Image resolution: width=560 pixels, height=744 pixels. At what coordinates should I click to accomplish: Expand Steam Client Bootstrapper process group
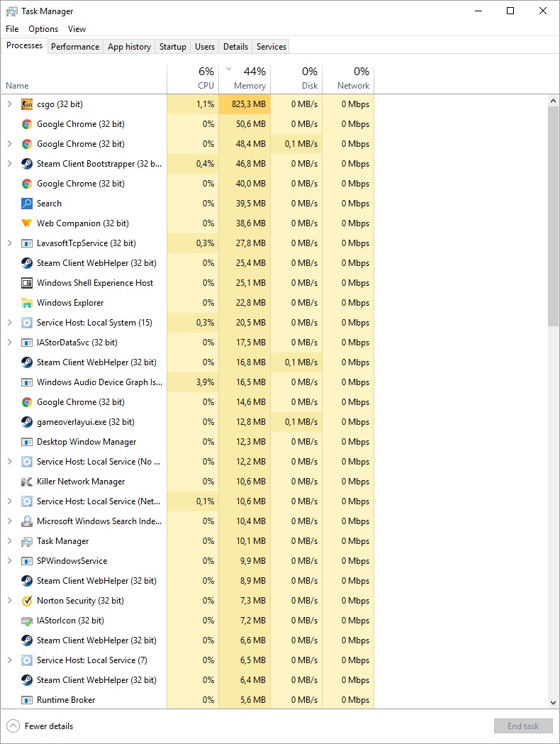pyautogui.click(x=9, y=164)
